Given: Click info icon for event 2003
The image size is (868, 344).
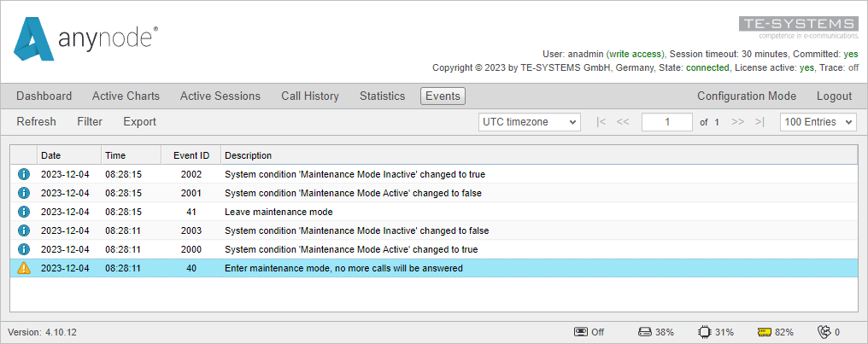Looking at the screenshot, I should point(24,230).
